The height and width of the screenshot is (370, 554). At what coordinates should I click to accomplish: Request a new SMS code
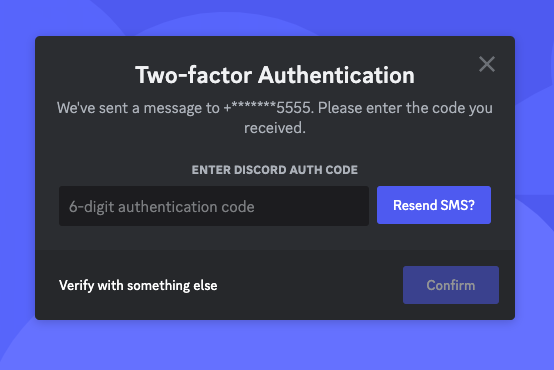point(434,205)
